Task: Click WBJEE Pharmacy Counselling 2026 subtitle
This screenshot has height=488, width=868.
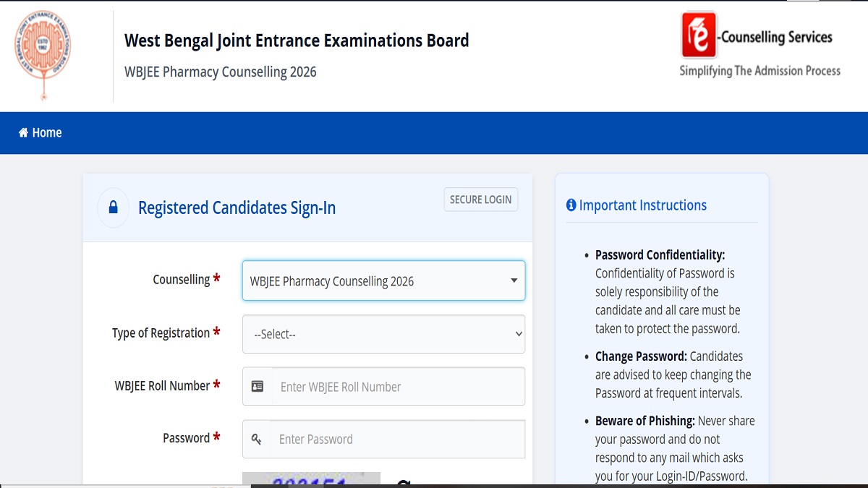Action: (x=221, y=72)
